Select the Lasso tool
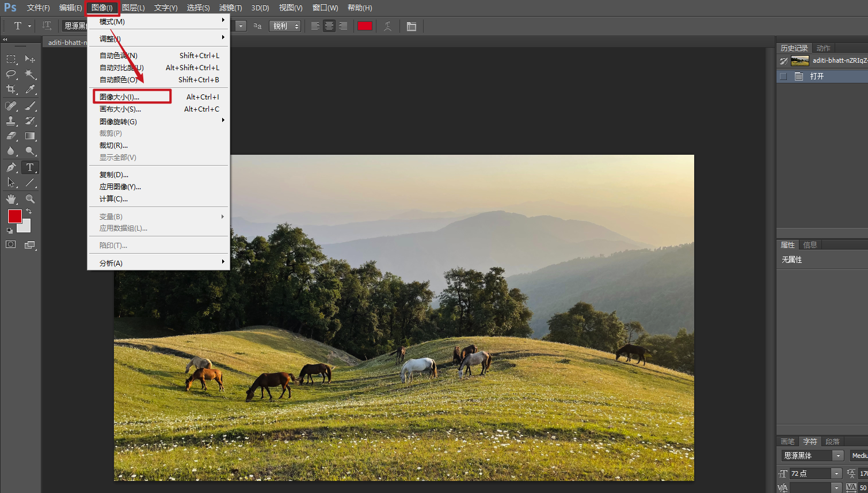This screenshot has height=493, width=868. pos(11,74)
